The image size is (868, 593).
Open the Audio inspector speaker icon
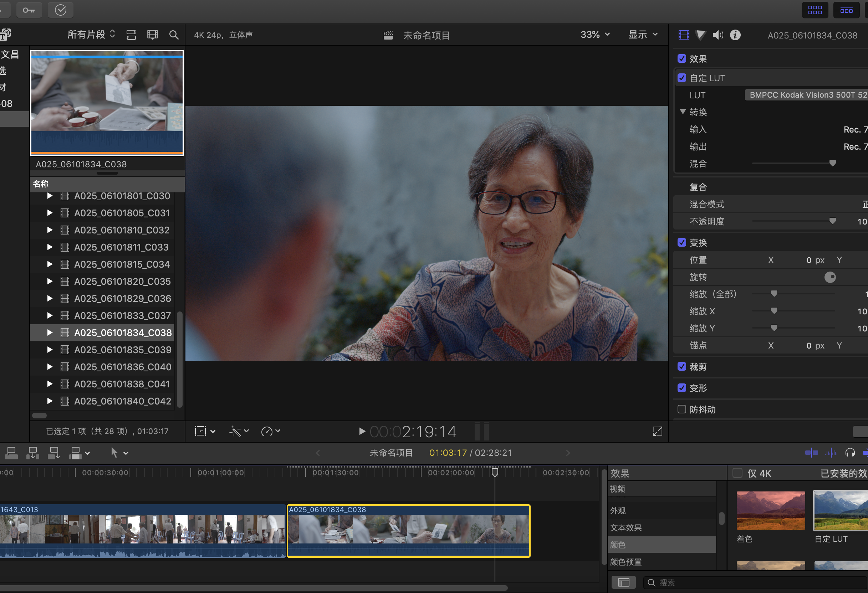click(718, 35)
